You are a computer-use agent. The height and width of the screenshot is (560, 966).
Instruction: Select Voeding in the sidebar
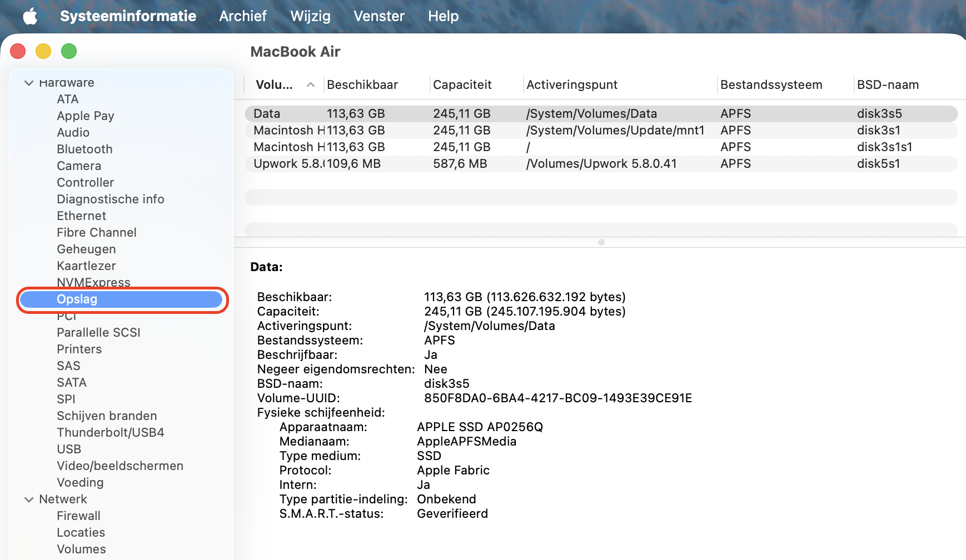tap(80, 482)
